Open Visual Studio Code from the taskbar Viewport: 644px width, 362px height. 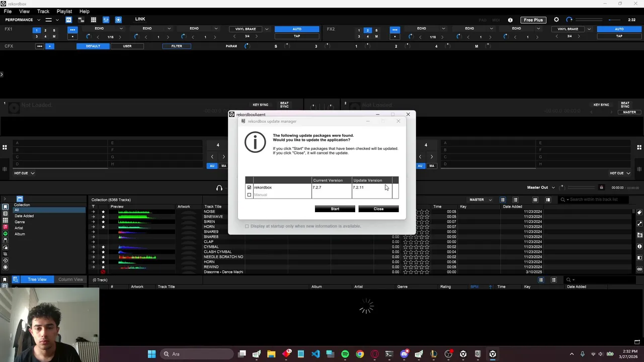tap(315, 354)
